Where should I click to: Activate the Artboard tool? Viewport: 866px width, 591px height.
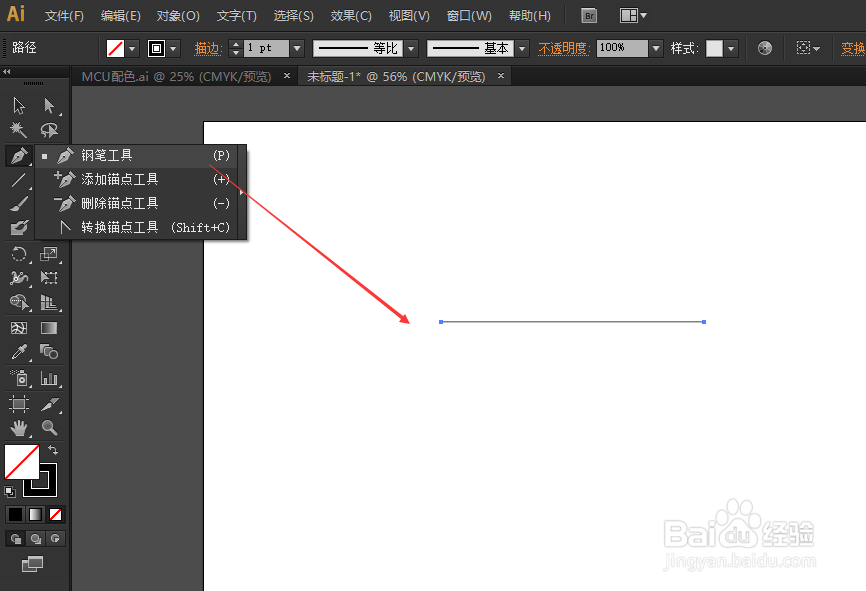pos(19,404)
